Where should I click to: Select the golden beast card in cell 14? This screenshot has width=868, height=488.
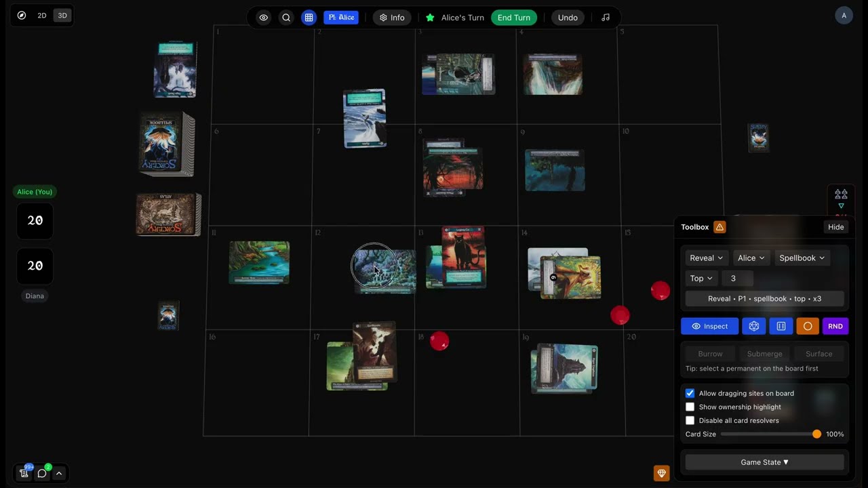[571, 277]
